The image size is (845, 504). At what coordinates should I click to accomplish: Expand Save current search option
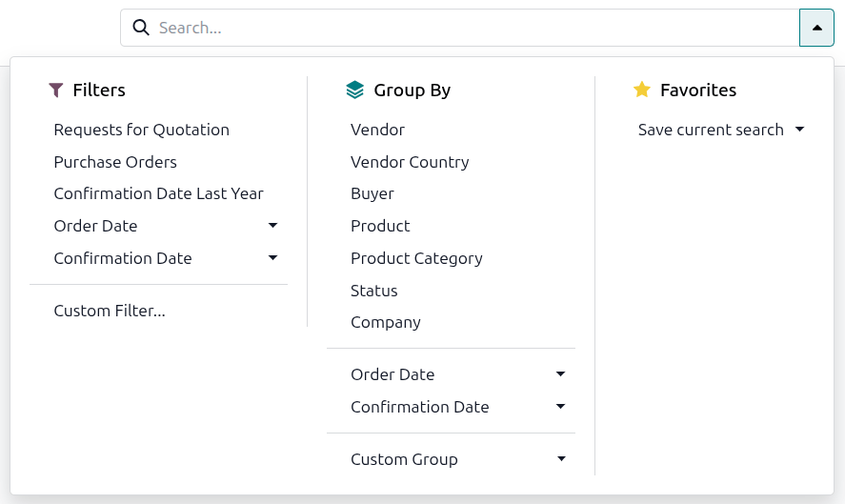(721, 130)
